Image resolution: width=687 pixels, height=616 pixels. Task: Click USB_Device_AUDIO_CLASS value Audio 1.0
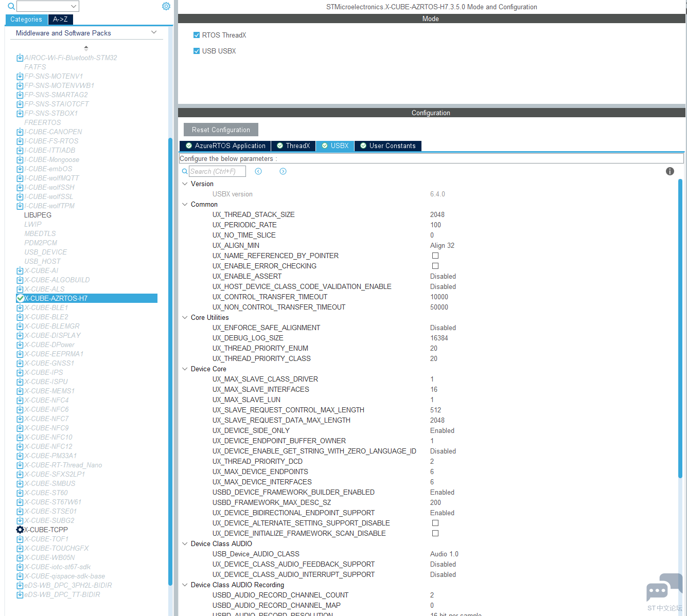[x=444, y=554]
